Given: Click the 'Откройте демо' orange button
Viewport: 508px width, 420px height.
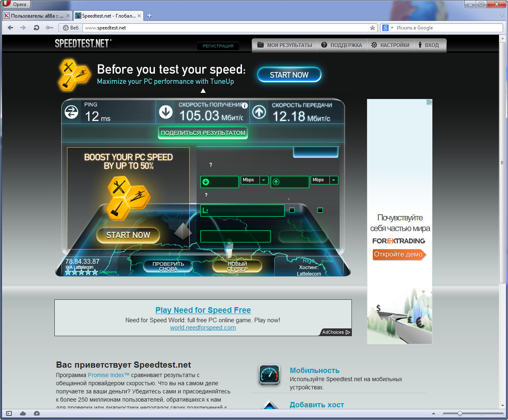Looking at the screenshot, I should 399,254.
